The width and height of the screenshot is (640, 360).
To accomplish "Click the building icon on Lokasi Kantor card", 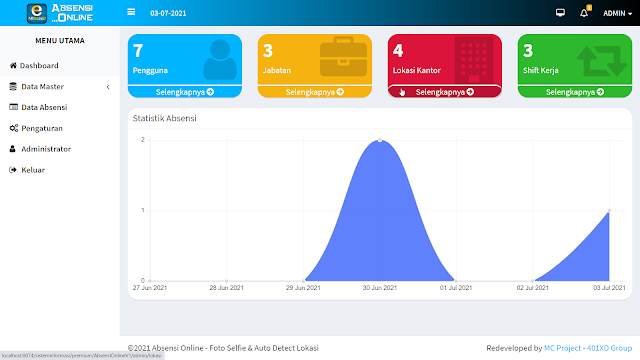I will click(474, 60).
